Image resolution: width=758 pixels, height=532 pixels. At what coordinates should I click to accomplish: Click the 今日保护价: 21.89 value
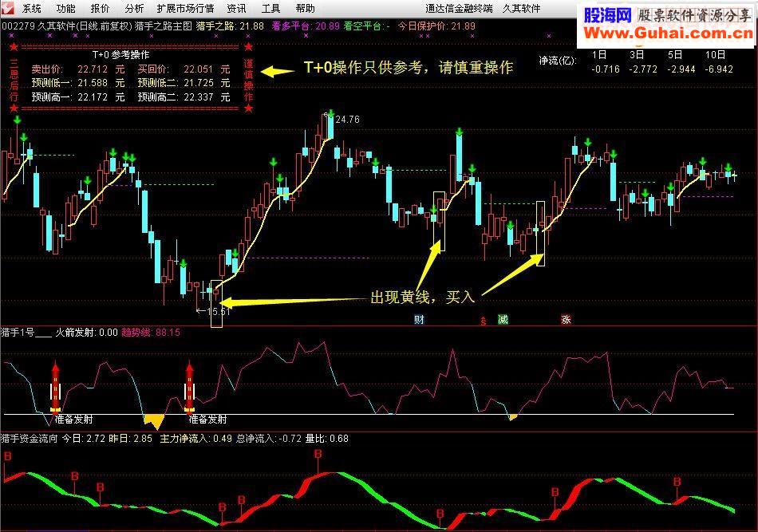tap(436, 26)
